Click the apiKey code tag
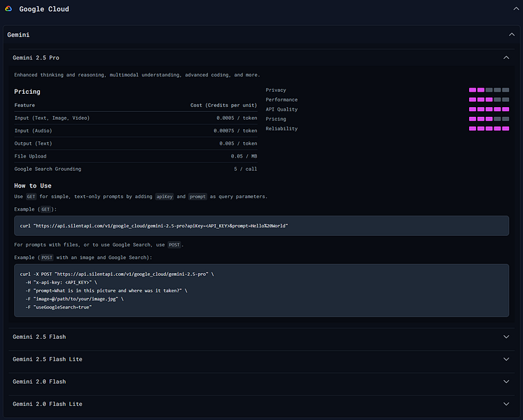The image size is (523, 420). click(165, 197)
